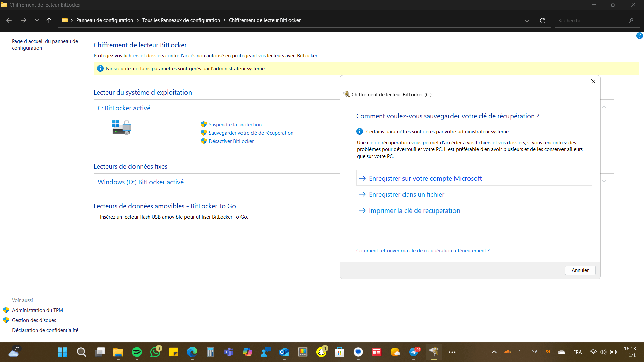Open Microsoft Edge from taskbar

192,352
